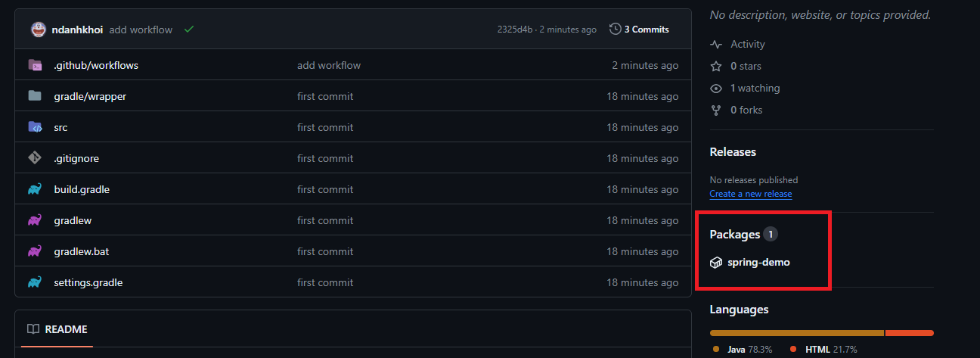Click the 0 stars link

pyautogui.click(x=746, y=67)
